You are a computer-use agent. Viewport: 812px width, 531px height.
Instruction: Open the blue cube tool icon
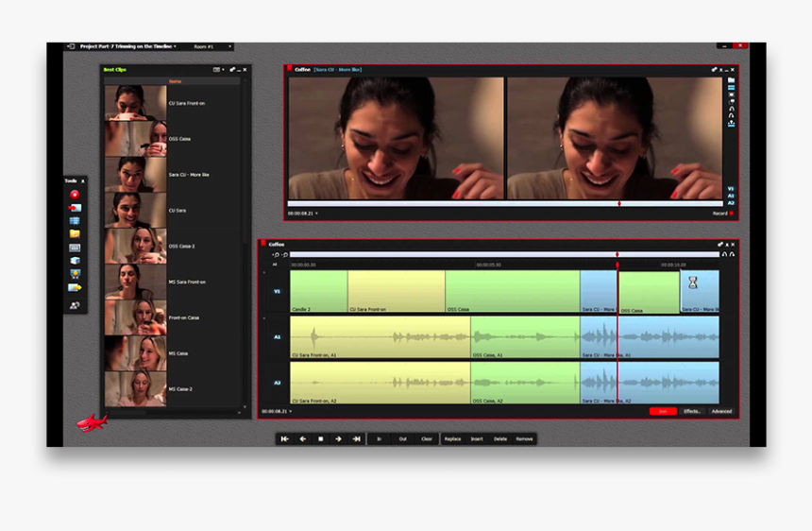coord(75,261)
